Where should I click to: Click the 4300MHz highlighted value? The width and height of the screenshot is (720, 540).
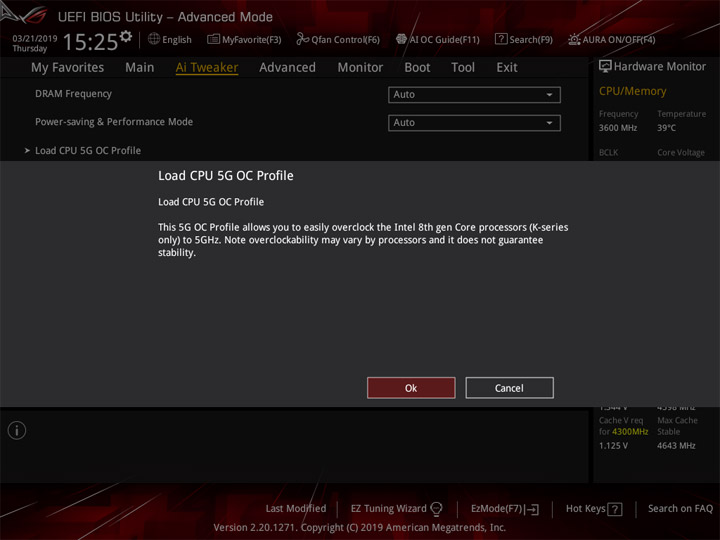point(630,432)
